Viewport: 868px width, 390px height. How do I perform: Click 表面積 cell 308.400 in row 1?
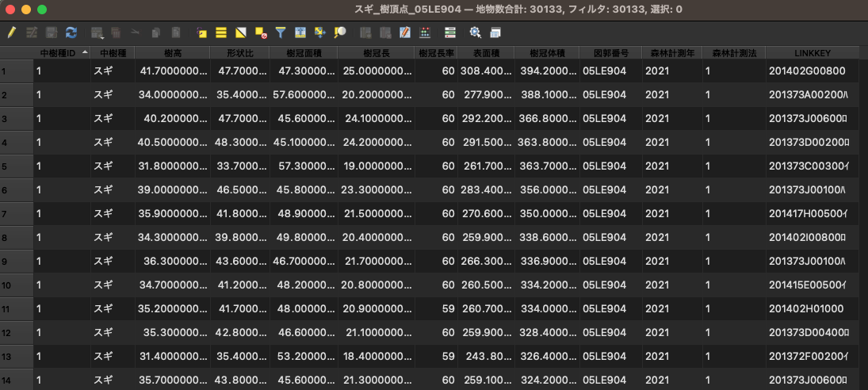coord(486,71)
